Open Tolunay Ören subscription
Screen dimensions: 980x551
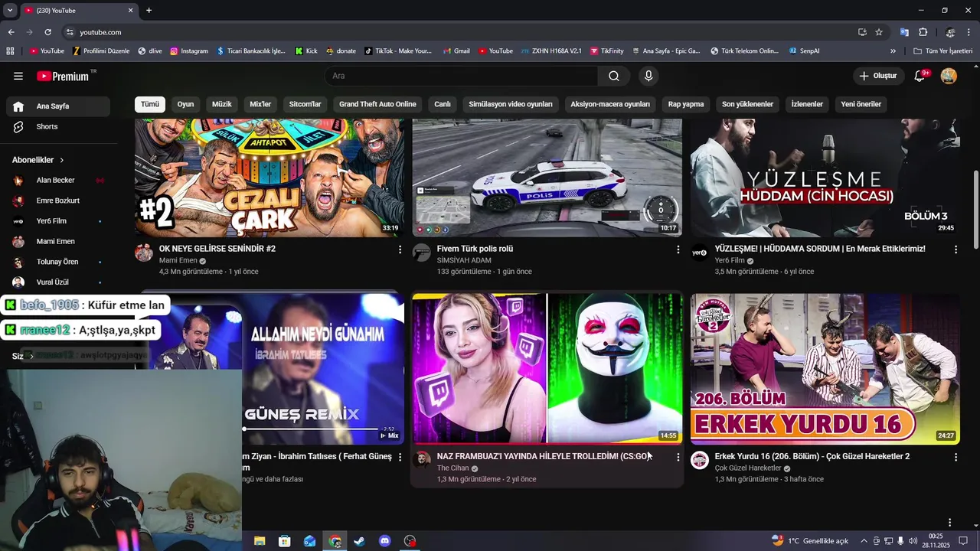pos(58,262)
